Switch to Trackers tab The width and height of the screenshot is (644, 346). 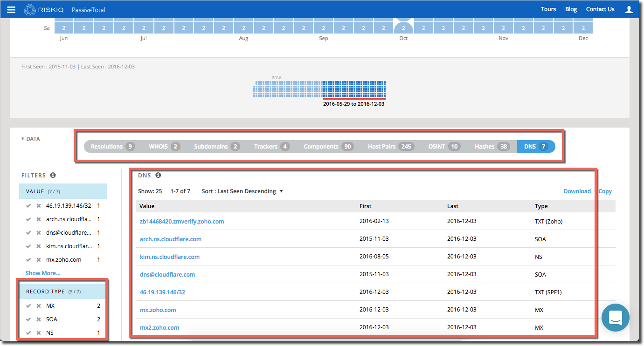[271, 146]
